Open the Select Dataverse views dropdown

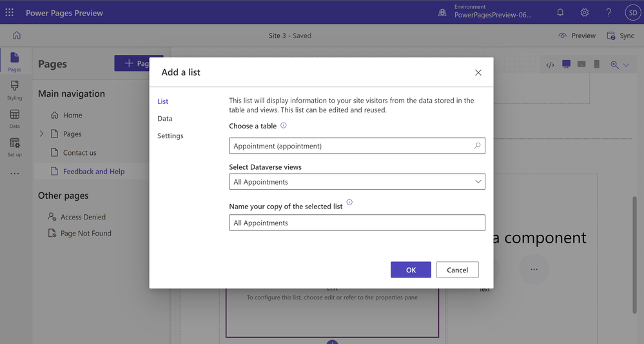point(357,181)
